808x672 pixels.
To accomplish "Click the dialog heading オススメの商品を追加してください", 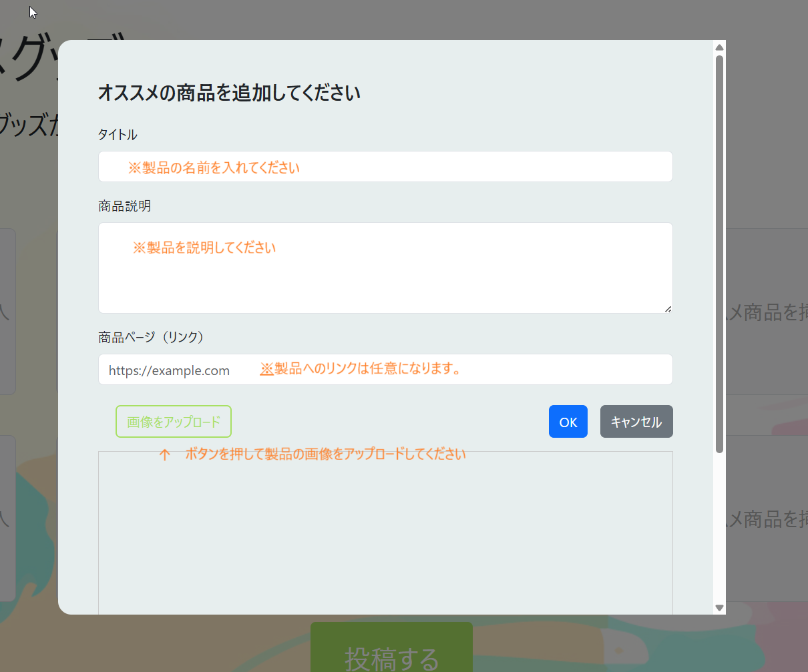I will coord(229,93).
